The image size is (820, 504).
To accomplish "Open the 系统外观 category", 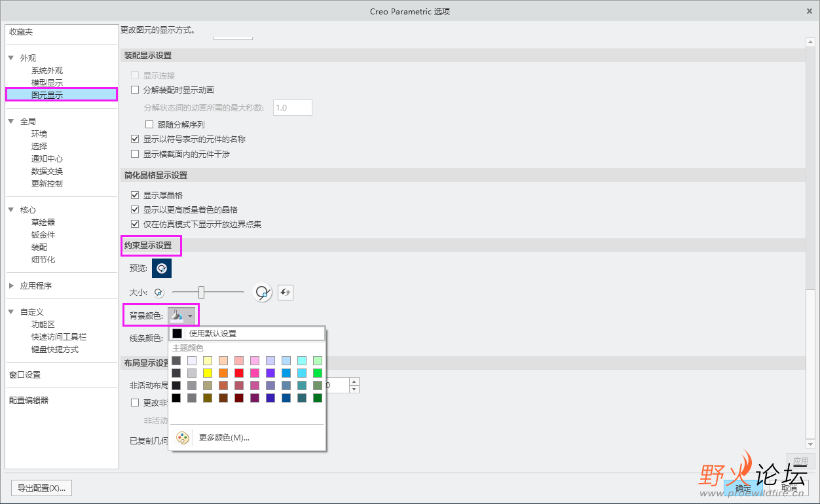I will 47,71.
